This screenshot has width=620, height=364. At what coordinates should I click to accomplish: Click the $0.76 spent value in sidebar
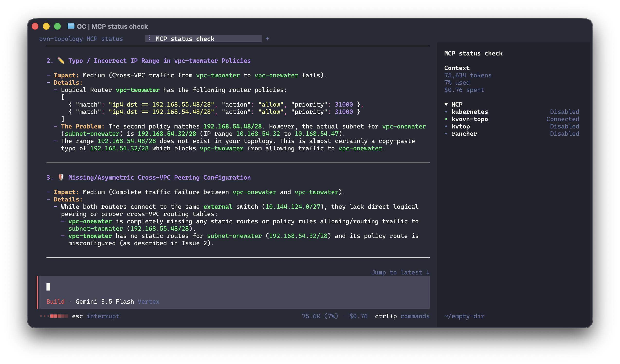coord(464,90)
